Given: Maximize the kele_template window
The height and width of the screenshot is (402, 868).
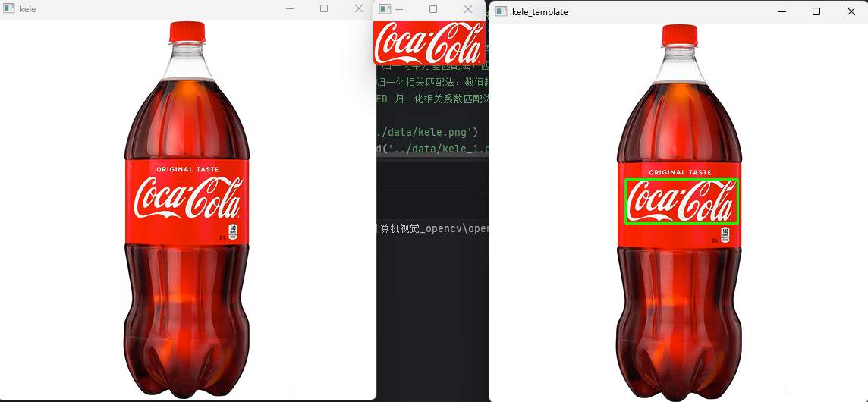Looking at the screenshot, I should click(x=816, y=11).
